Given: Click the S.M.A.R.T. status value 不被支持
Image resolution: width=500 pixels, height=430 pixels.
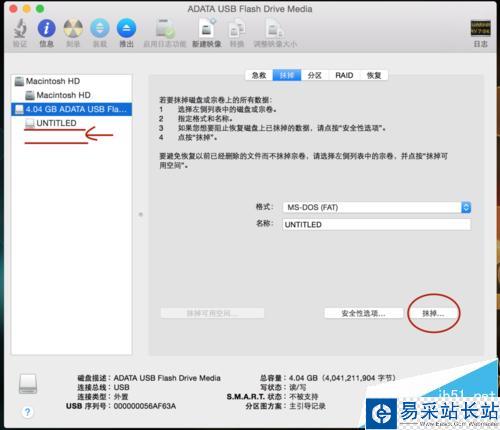Looking at the screenshot, I should (303, 397).
